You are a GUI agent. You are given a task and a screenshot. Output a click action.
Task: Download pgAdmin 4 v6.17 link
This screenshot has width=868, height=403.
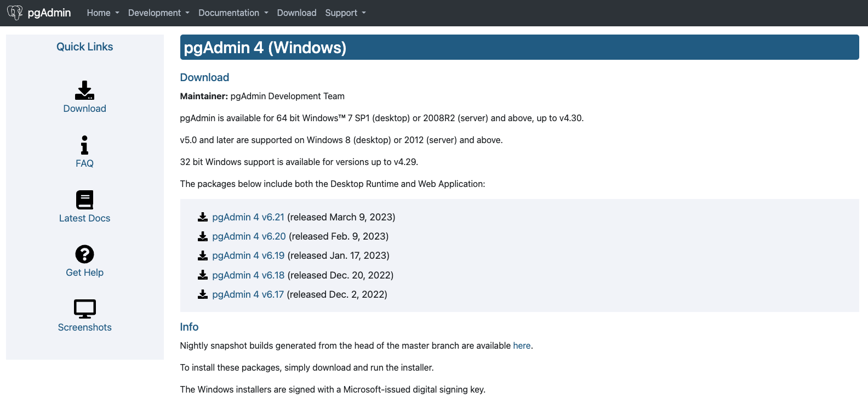pos(248,294)
